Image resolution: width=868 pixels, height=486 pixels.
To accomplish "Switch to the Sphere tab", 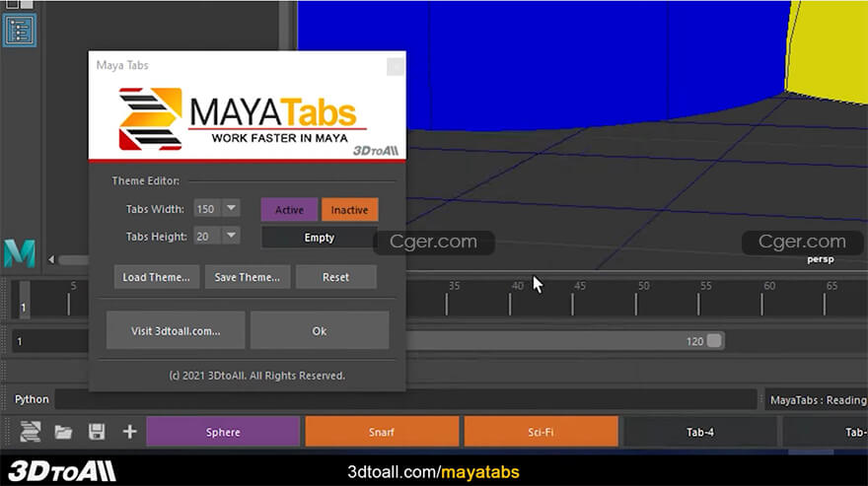I will pos(223,432).
